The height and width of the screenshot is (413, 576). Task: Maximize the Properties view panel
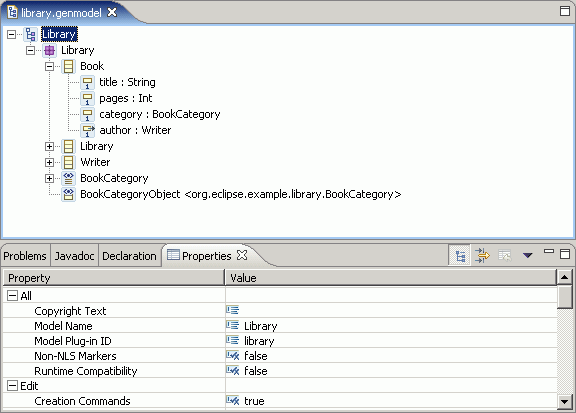coord(565,254)
